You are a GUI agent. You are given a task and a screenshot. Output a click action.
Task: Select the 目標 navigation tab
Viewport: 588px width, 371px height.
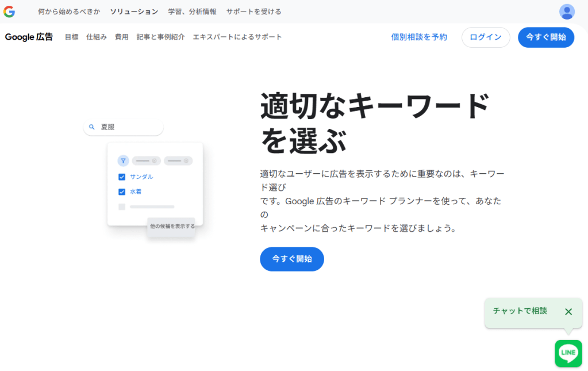71,37
